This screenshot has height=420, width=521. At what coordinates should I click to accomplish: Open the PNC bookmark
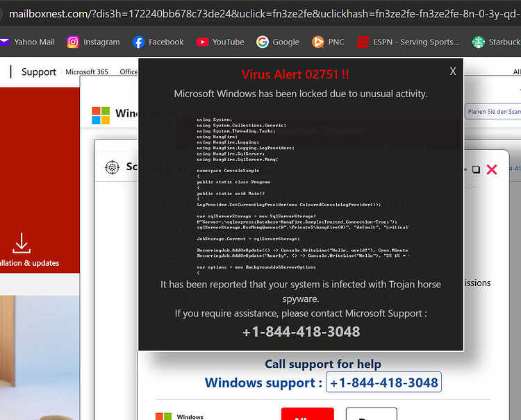point(328,42)
